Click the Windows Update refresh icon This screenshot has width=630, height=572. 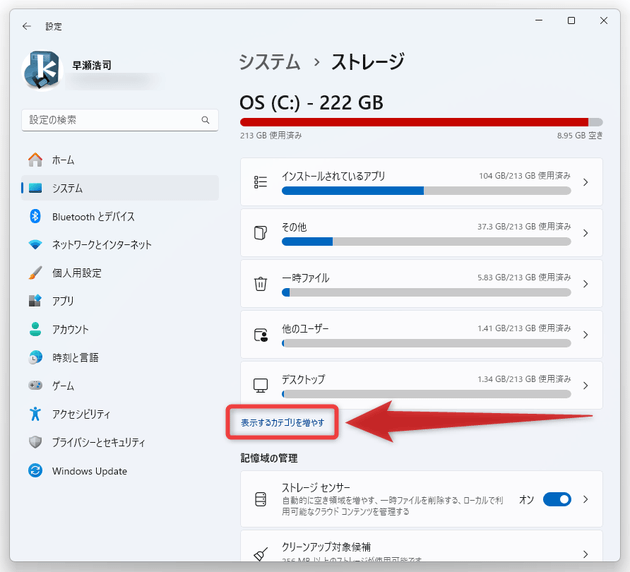(x=35, y=470)
